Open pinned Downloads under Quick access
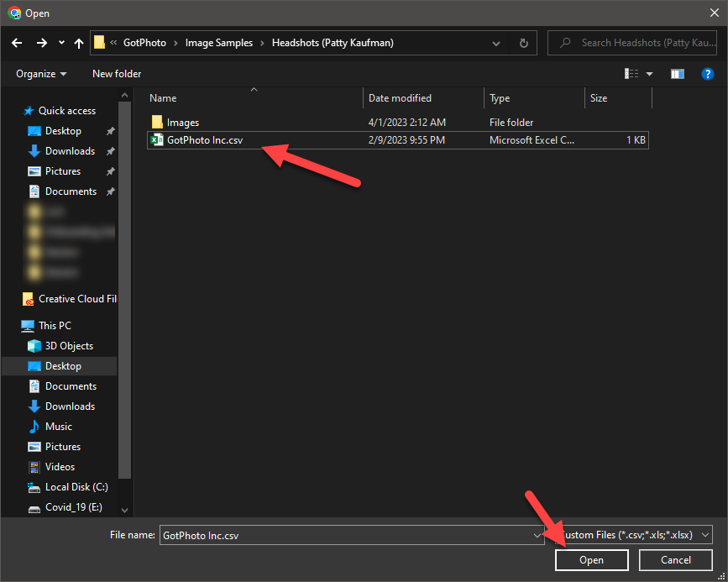Screen dimensions: 728x582 click(x=61, y=151)
